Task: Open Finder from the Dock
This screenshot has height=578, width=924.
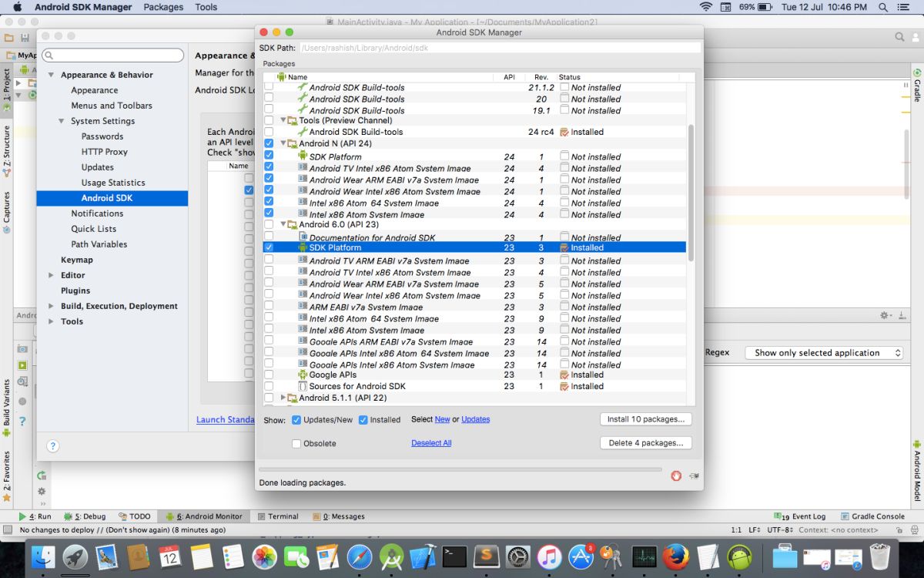Action: (x=43, y=556)
